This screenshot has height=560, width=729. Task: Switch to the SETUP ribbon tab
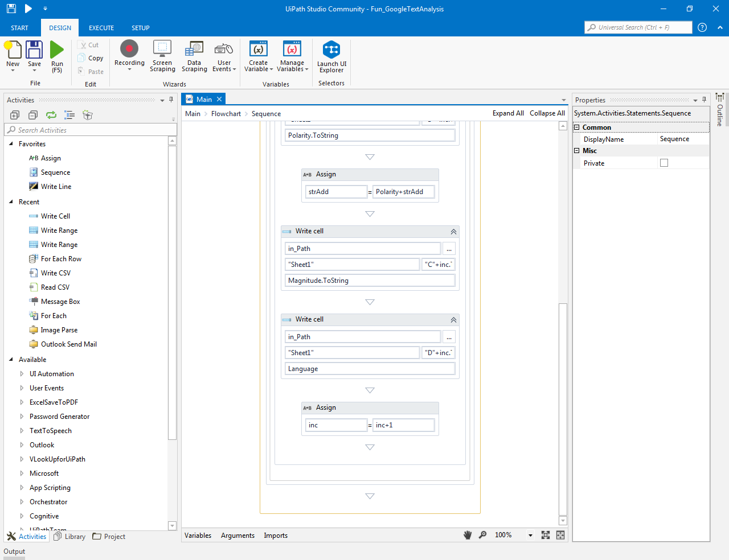coord(141,28)
